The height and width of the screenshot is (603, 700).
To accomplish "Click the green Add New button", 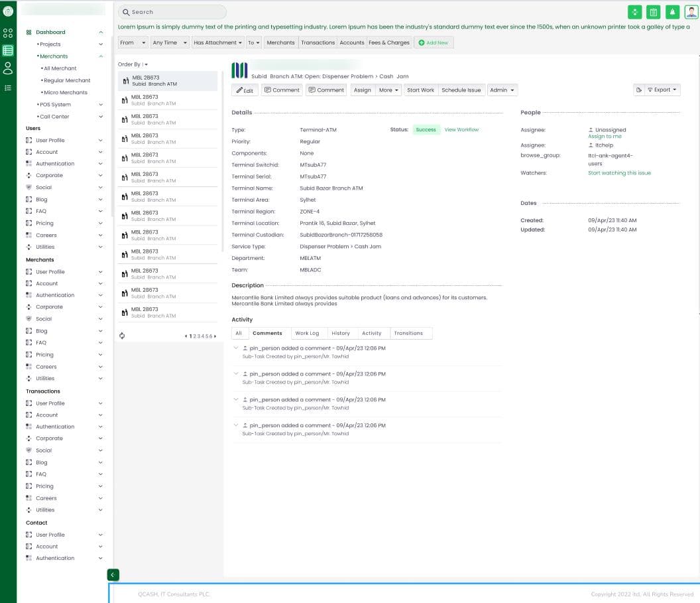I will pyautogui.click(x=434, y=42).
